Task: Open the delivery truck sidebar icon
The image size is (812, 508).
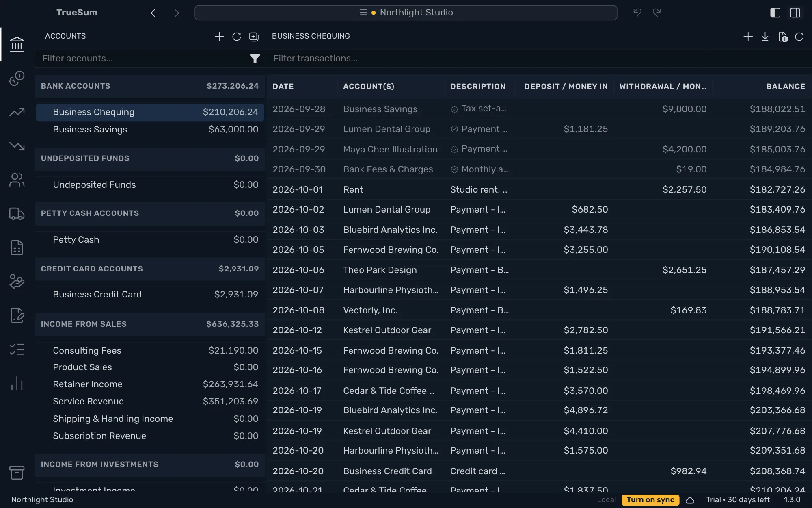Action: (x=17, y=214)
